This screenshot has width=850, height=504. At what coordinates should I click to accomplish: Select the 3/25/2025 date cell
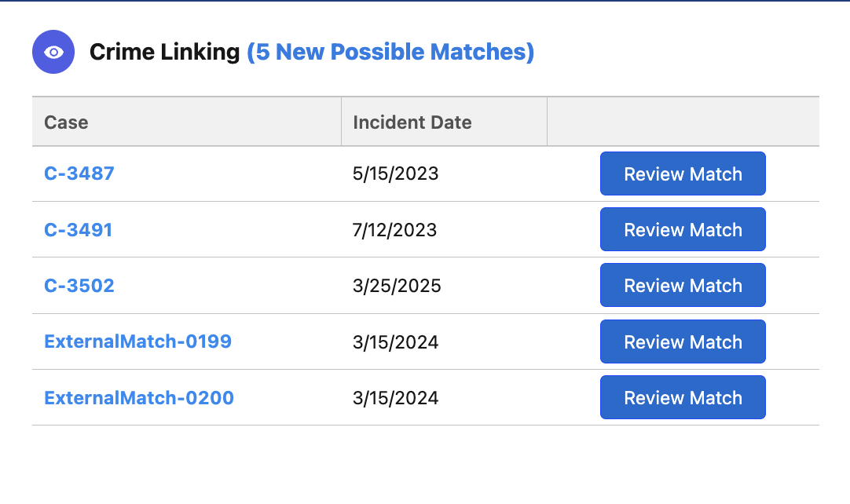(398, 286)
